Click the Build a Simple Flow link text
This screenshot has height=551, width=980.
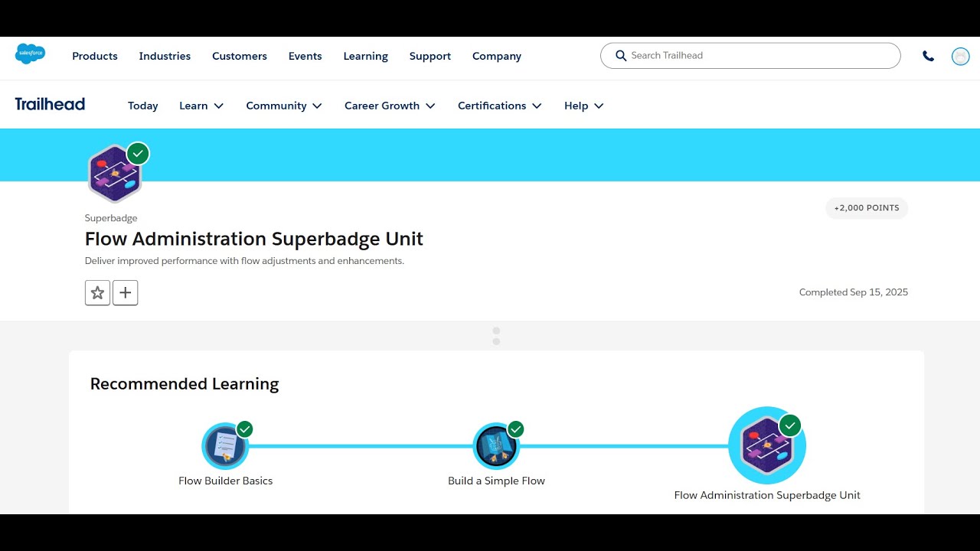point(496,481)
